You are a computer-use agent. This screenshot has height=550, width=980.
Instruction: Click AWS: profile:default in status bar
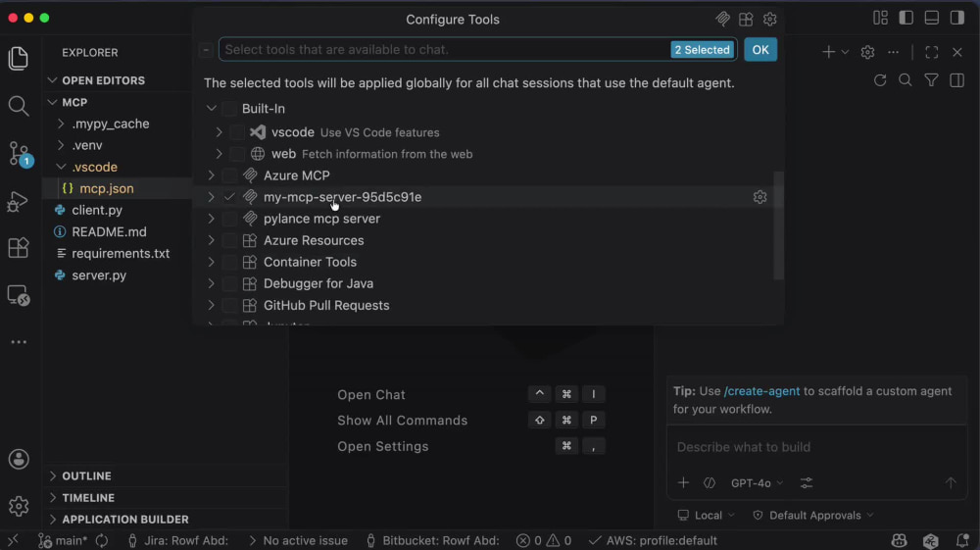pyautogui.click(x=653, y=540)
